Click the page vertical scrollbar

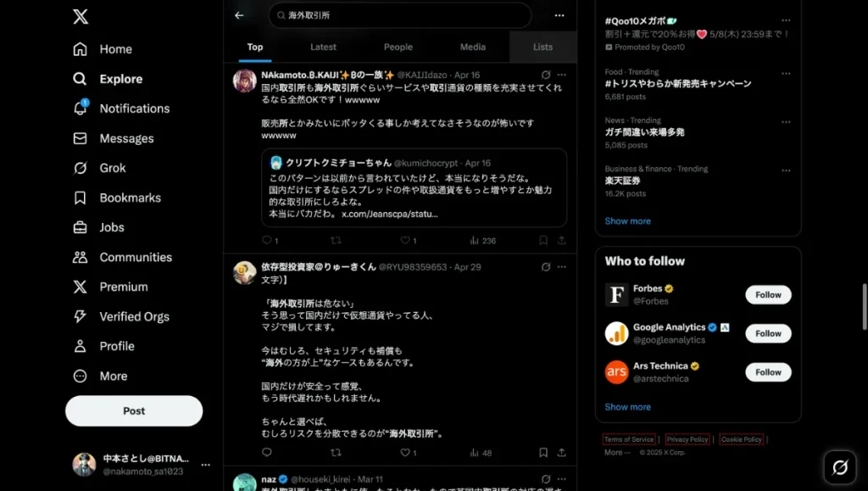(x=864, y=307)
